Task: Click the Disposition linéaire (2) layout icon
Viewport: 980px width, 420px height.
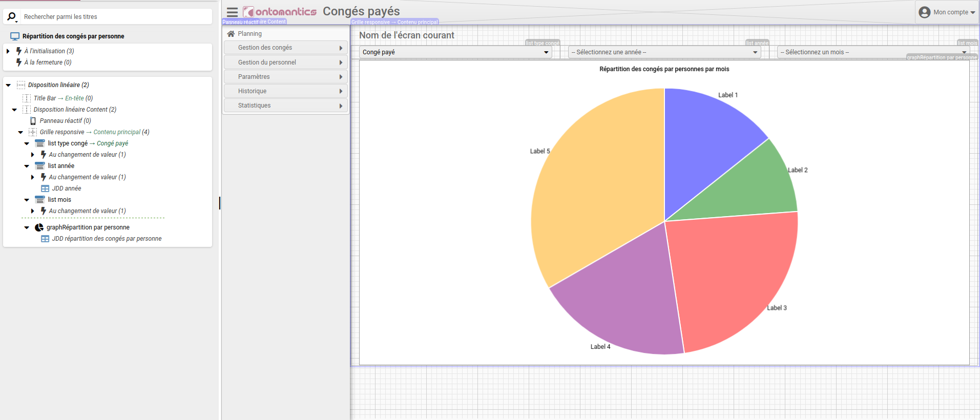Action: coord(21,85)
